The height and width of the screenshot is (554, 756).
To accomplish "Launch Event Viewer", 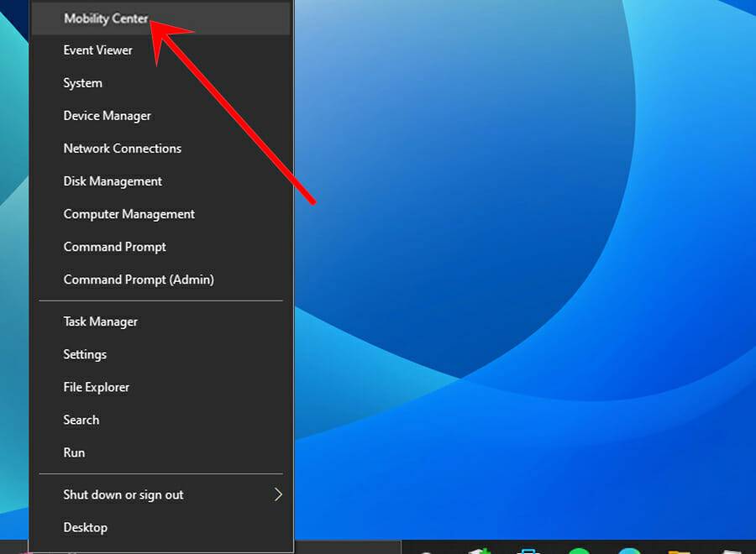I will 97,50.
